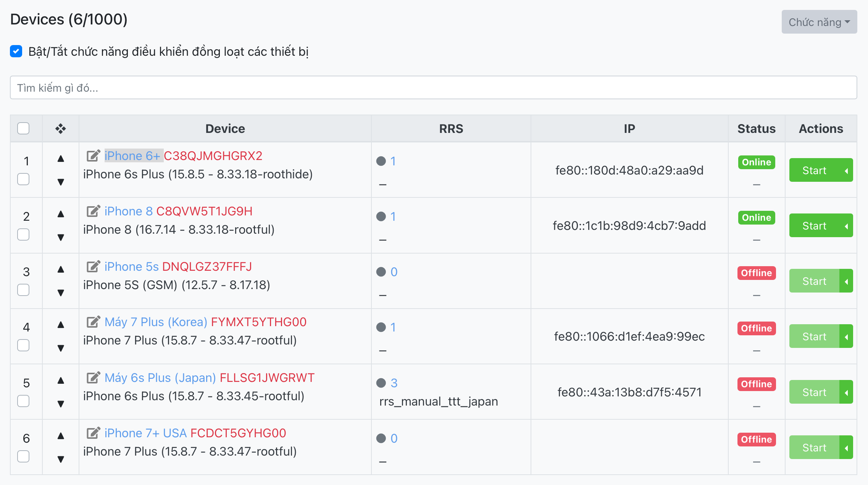Edit name of iPhone 6+ device
This screenshot has width=868, height=485.
pos(93,155)
